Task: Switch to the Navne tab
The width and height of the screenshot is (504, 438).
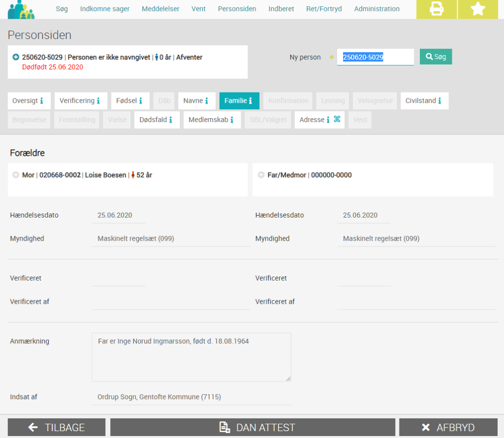Action: click(x=196, y=101)
